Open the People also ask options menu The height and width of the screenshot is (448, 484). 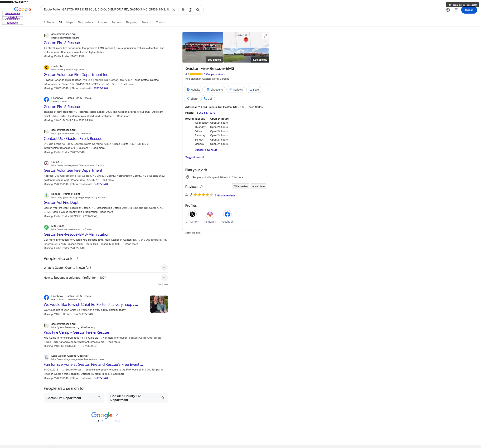77,259
